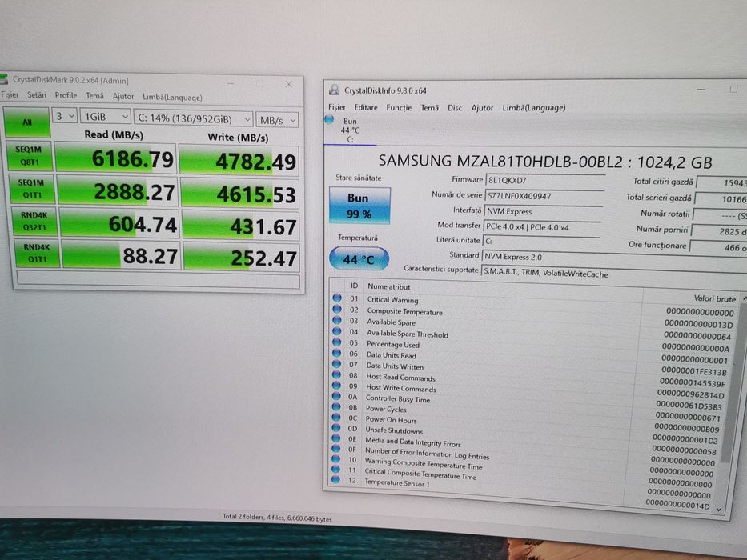Select the Bun 44 °C drive C: tab
Screen dimensions: 747x560
coord(350,130)
